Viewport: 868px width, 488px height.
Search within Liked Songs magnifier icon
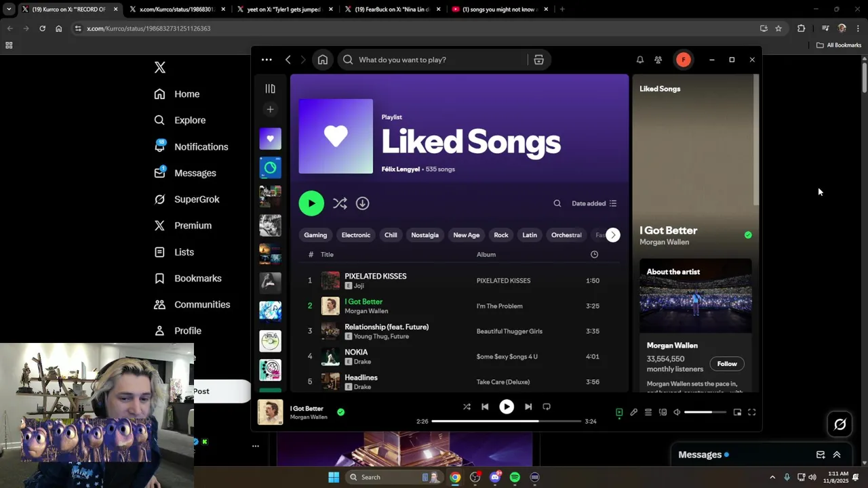click(557, 203)
